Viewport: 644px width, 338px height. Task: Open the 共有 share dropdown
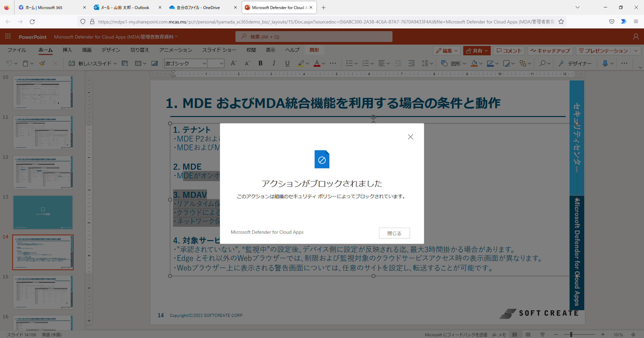pos(477,51)
